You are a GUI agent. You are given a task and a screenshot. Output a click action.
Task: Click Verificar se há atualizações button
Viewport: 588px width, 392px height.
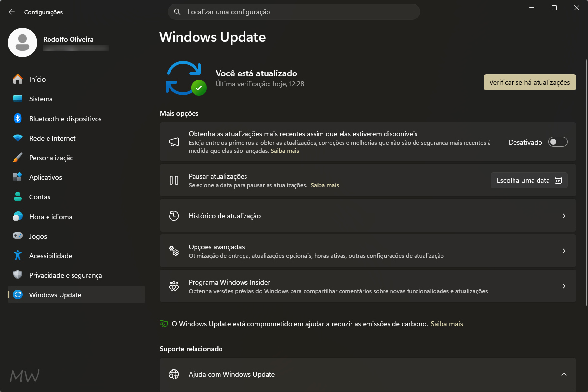[x=530, y=82]
